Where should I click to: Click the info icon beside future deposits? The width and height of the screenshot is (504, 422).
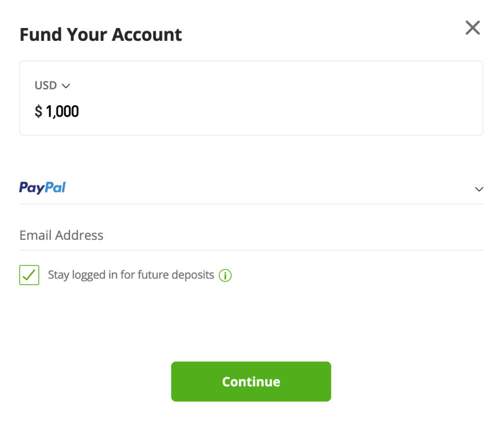(x=225, y=275)
